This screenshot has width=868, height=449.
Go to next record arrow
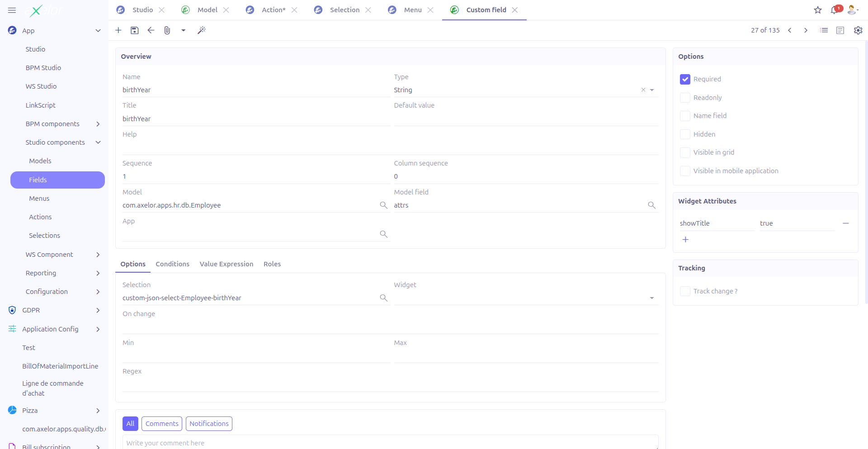tap(806, 30)
